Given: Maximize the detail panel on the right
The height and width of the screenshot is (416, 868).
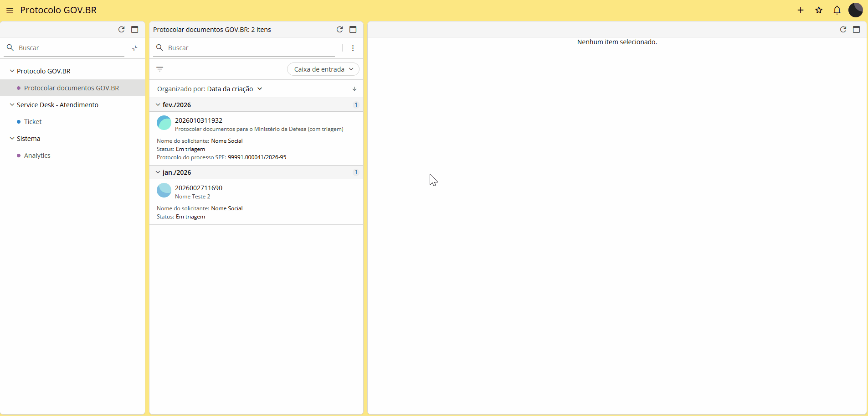Looking at the screenshot, I should click(856, 29).
